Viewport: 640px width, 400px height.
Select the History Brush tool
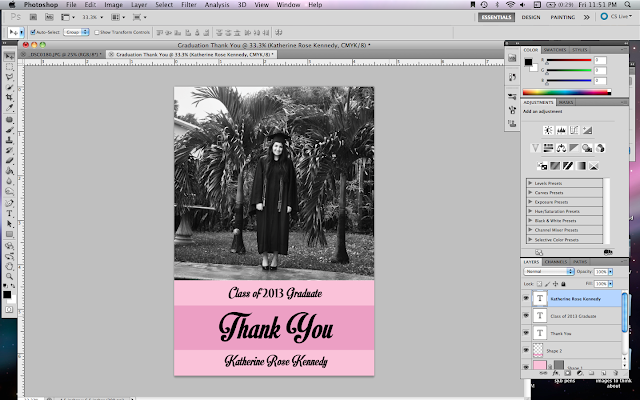click(x=9, y=151)
